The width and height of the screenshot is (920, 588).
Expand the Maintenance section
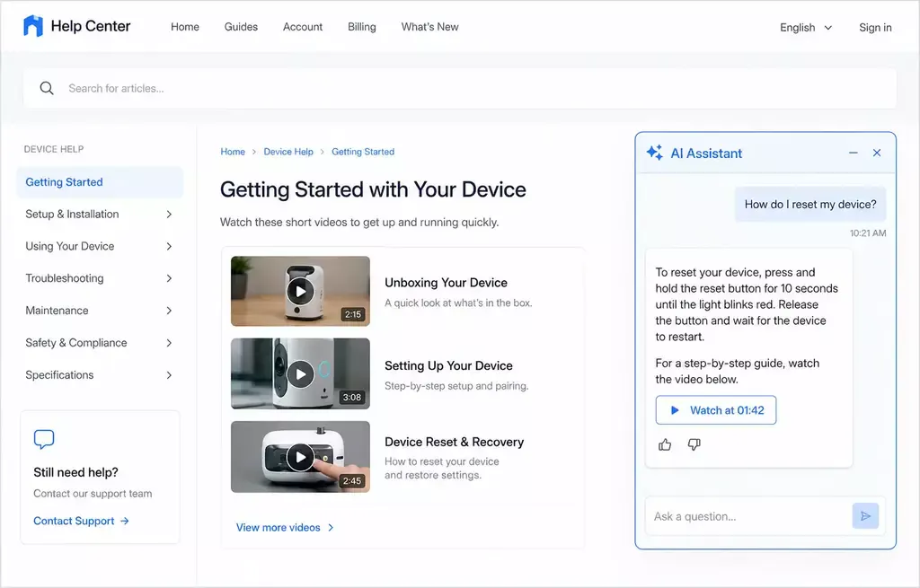(100, 311)
